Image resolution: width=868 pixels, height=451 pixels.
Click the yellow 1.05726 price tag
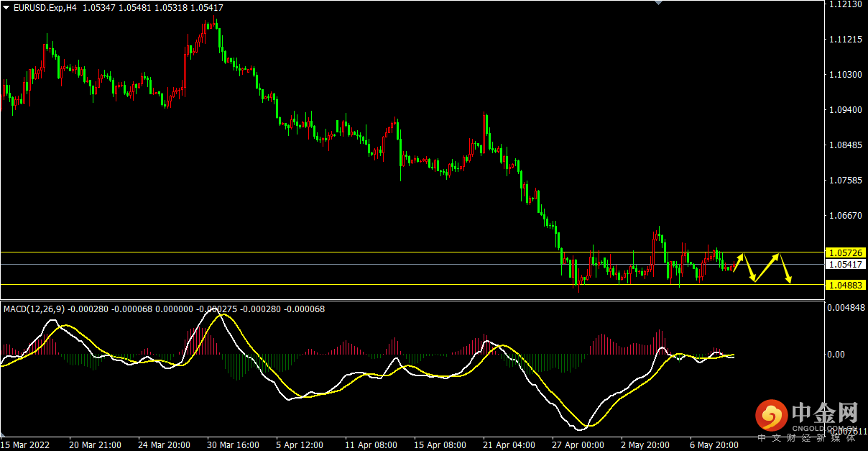(x=845, y=253)
